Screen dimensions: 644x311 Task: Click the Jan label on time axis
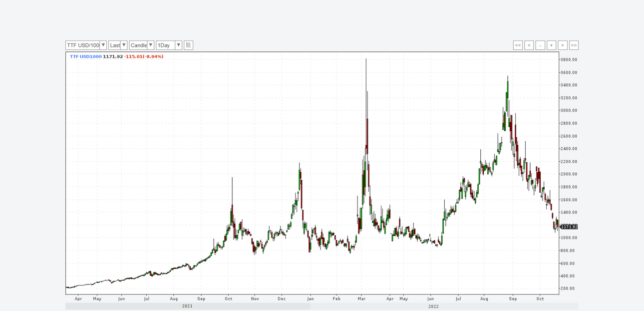pos(310,299)
